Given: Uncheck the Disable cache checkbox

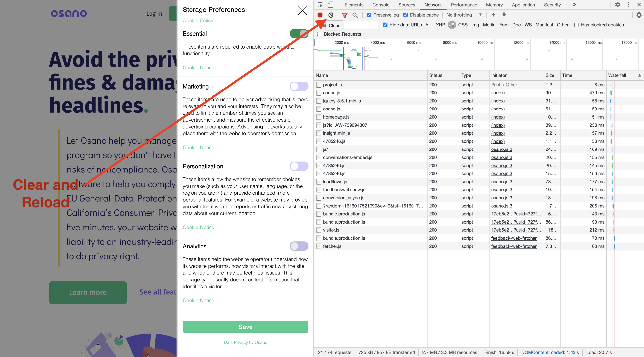Looking at the screenshot, I should point(406,15).
